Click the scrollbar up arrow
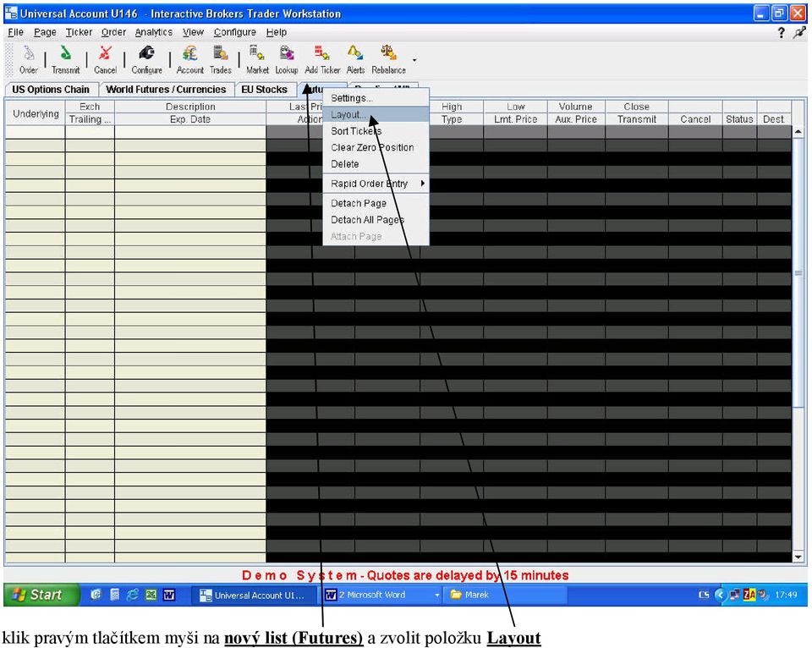 [798, 133]
